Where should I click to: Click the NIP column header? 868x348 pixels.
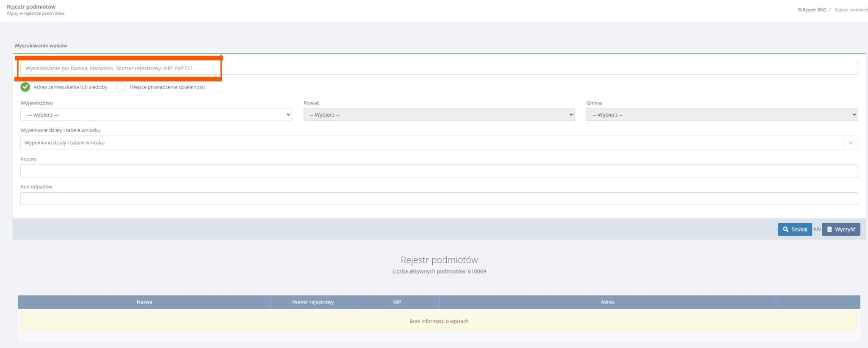(397, 302)
